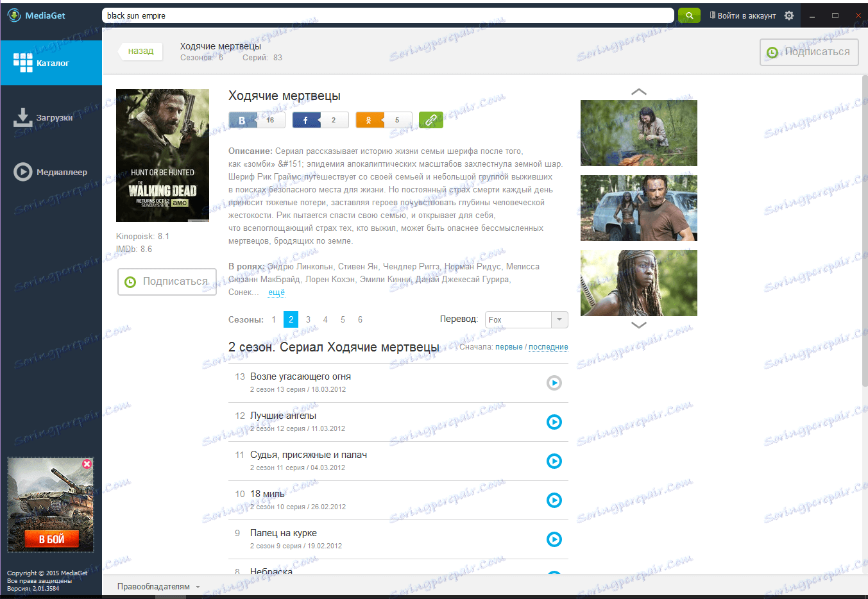Go back with the назад button
The height and width of the screenshot is (599, 868).
pos(140,51)
